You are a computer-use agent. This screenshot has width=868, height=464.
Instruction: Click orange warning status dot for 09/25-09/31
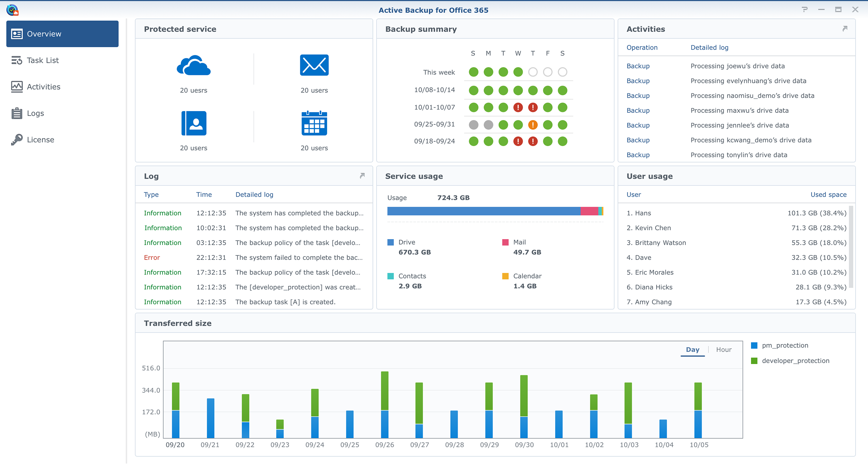point(533,125)
